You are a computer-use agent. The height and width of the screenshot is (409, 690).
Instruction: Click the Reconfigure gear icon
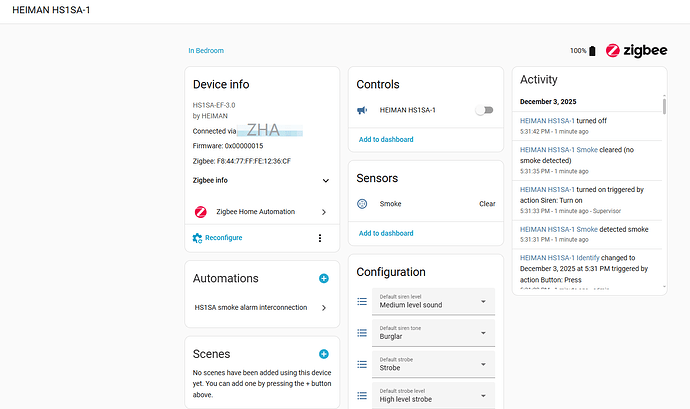(x=198, y=238)
